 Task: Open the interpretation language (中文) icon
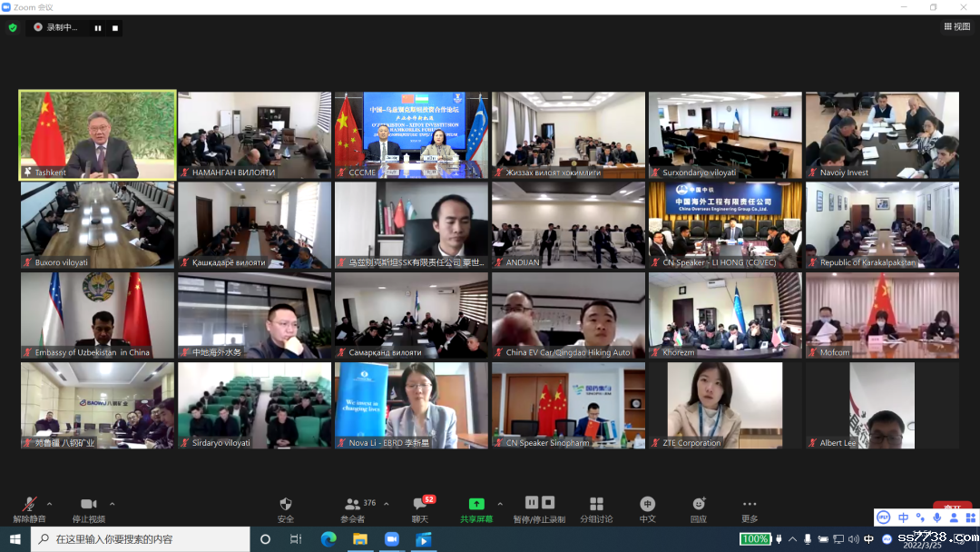tap(647, 504)
